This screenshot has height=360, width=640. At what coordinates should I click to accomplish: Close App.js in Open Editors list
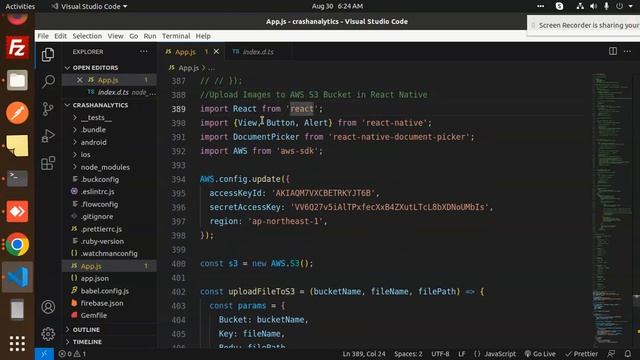pos(80,80)
